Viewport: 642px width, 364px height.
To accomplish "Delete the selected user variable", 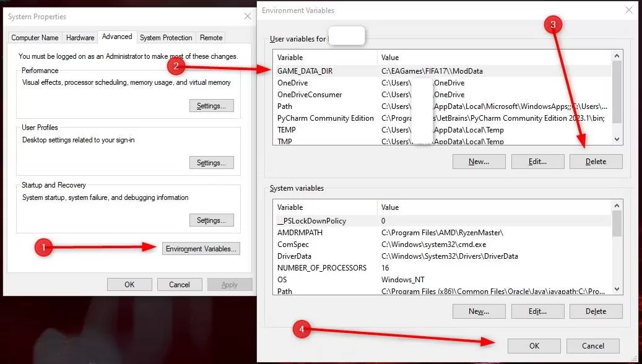I will pos(596,162).
